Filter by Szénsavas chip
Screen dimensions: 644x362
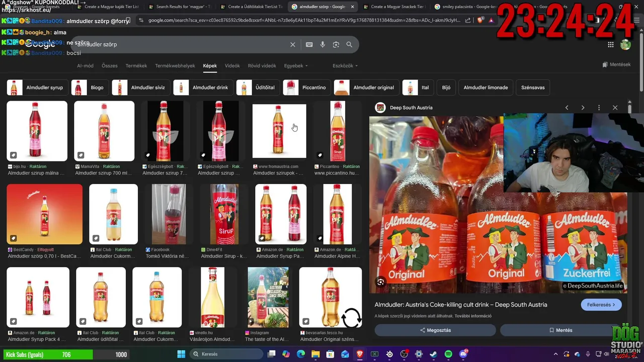533,87
